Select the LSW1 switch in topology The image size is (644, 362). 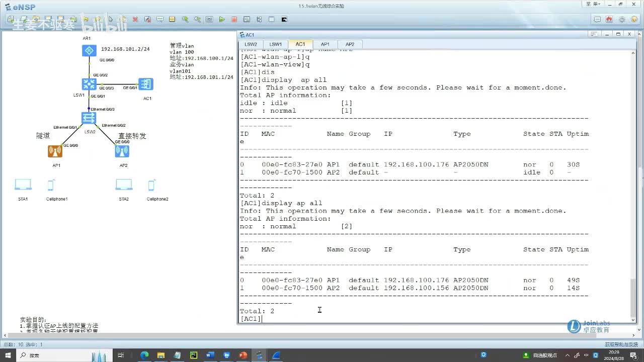pyautogui.click(x=89, y=84)
